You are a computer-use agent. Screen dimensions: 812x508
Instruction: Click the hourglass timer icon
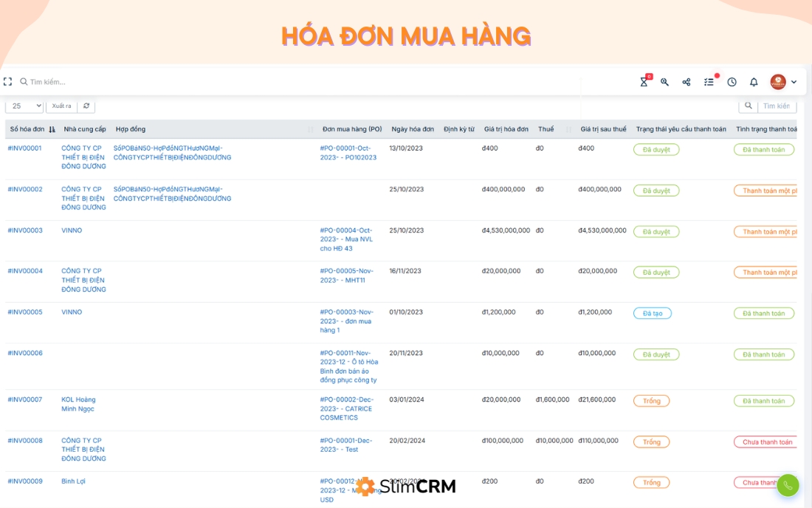[x=644, y=82]
